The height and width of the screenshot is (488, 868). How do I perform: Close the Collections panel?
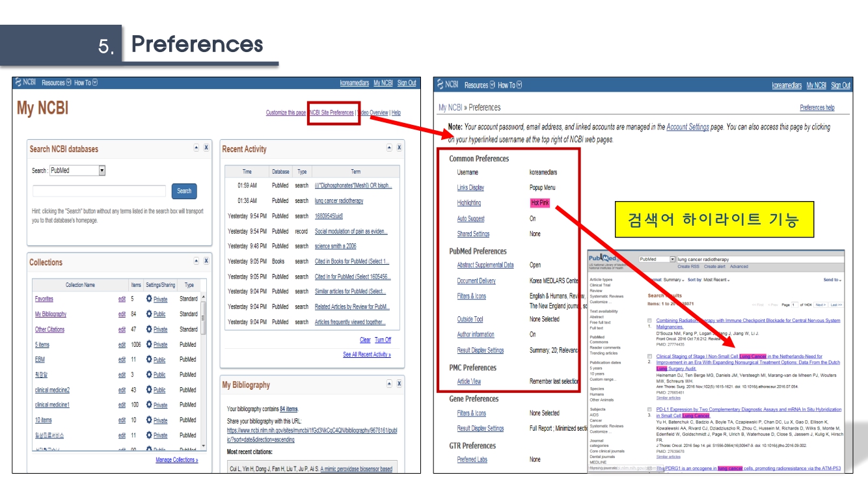(x=206, y=261)
